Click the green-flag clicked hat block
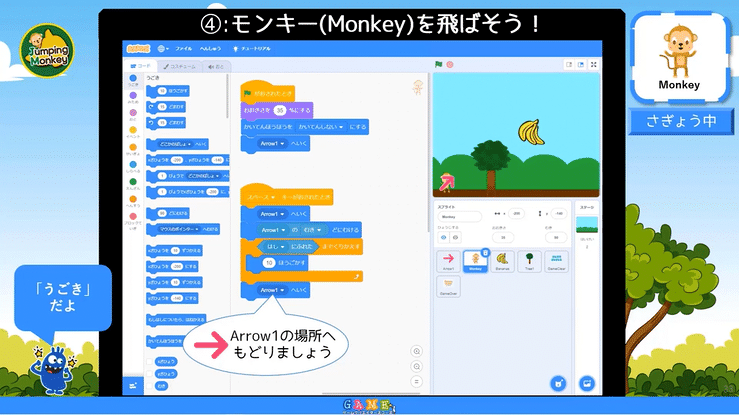Screen dimensions: 739x415 point(268,93)
